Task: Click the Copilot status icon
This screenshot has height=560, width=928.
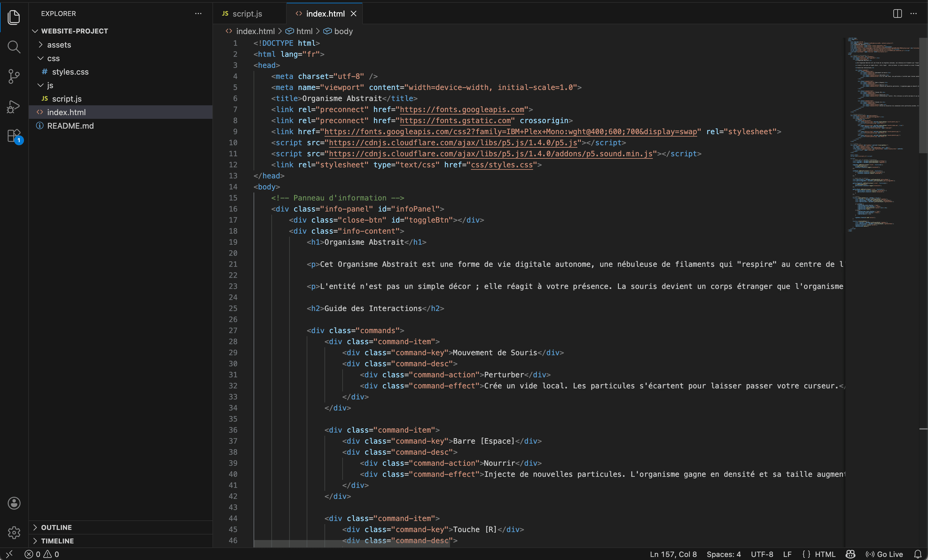Action: [x=850, y=554]
